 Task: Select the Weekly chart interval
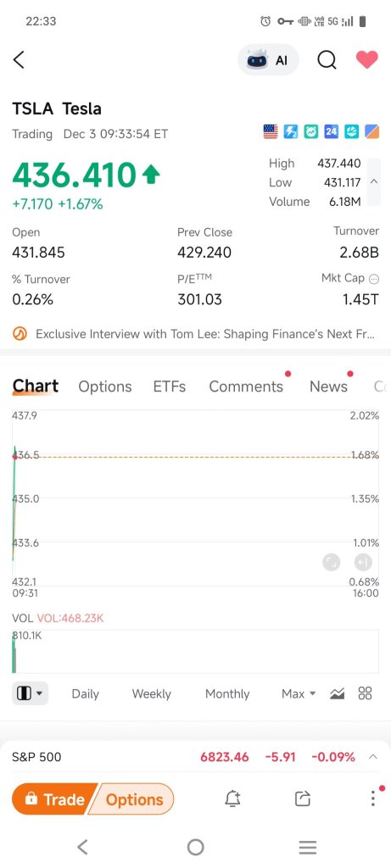[x=151, y=693]
